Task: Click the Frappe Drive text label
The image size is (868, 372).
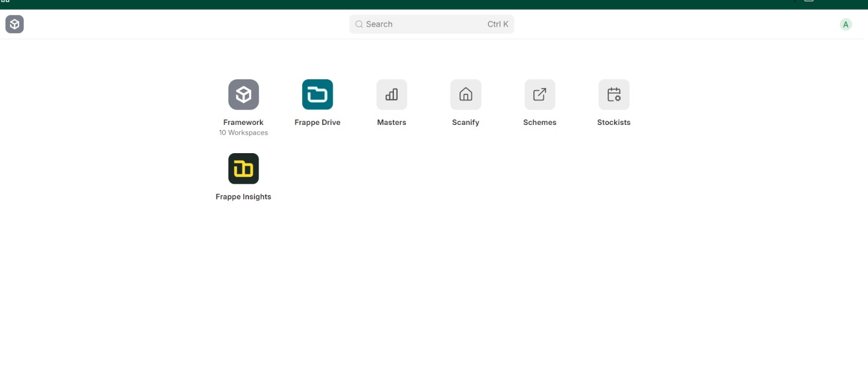Action: click(x=317, y=123)
